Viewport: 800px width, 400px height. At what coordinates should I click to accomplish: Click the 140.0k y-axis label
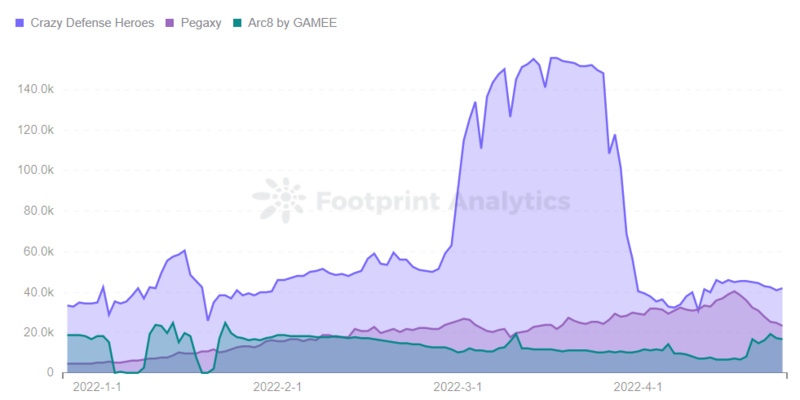[x=35, y=89]
